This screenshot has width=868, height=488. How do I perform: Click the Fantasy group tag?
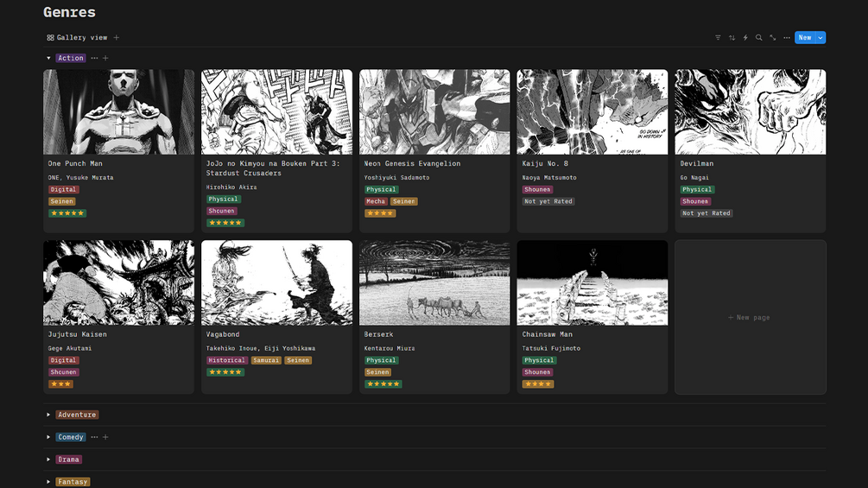tap(73, 482)
